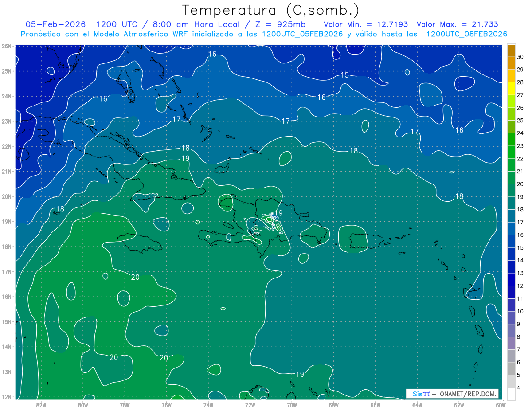Click the '18N' latitude axis label
Viewport: 532px width, 411px height.
click(6, 247)
